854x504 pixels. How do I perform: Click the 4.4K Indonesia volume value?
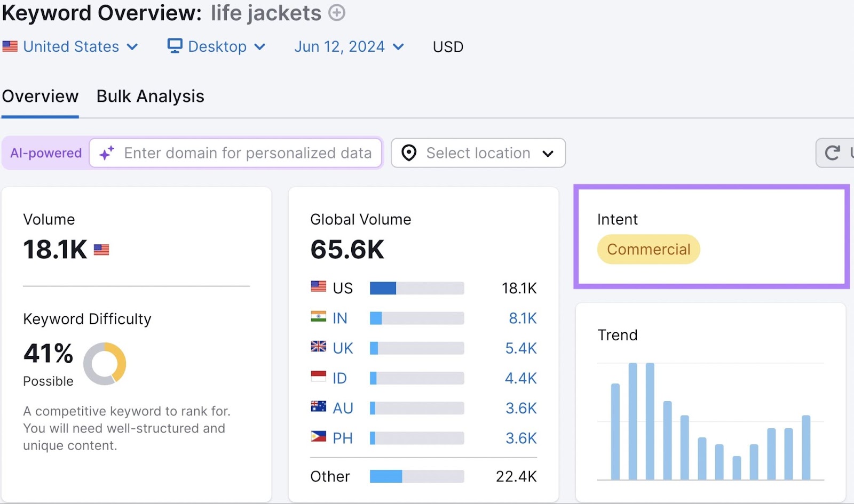[521, 378]
